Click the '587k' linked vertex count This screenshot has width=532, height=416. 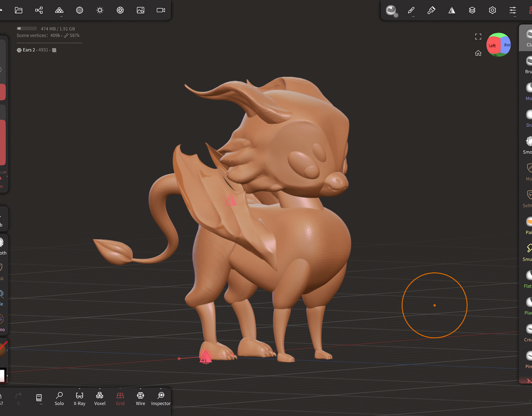point(74,36)
